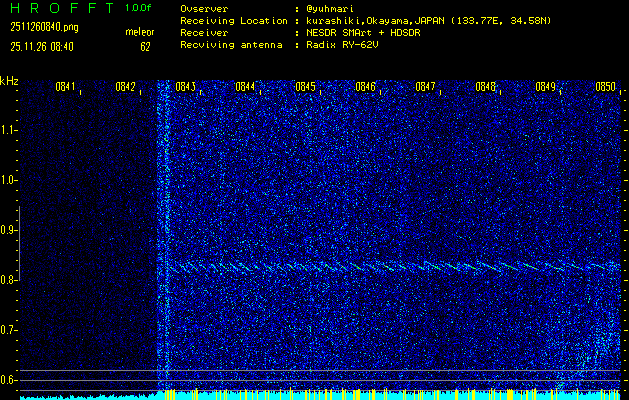This screenshot has width=629, height=400.
Task: Click the 0841 time marker
Action: click(65, 87)
